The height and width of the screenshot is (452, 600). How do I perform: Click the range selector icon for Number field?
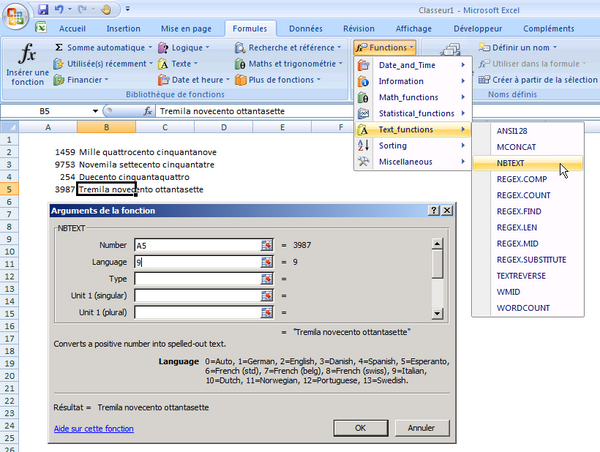coord(266,245)
